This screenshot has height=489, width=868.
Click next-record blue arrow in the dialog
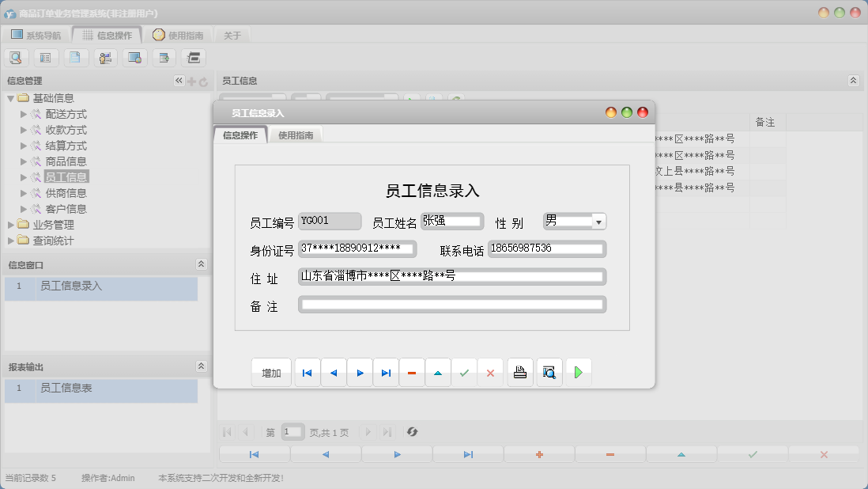click(360, 372)
